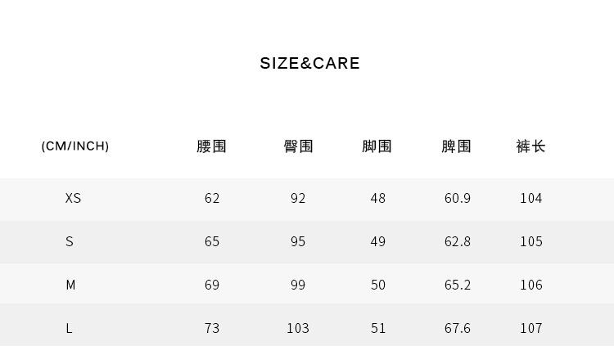Select the 腰围 column header

[x=212, y=146]
